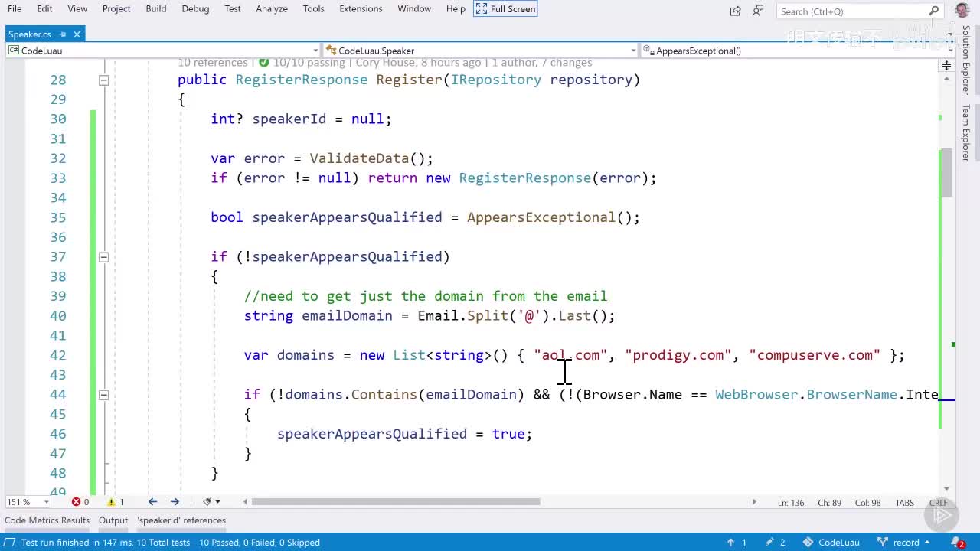The width and height of the screenshot is (980, 551).
Task: Click the "10/10 passing" CodeLens link
Action: tap(309, 63)
